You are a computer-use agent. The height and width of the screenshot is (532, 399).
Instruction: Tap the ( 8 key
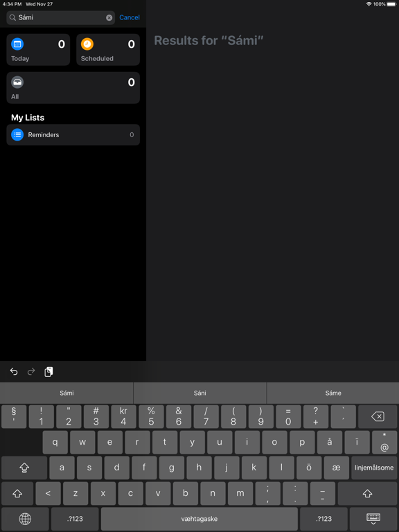233,416
